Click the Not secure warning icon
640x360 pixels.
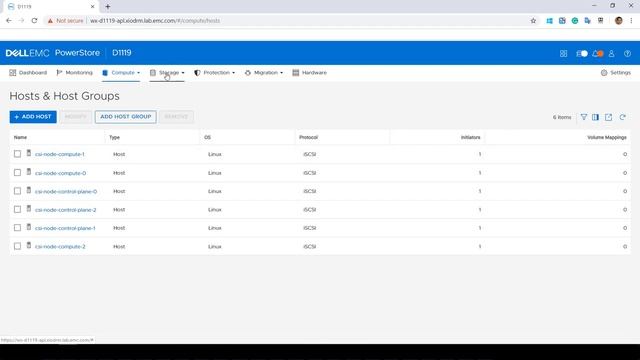(50, 21)
